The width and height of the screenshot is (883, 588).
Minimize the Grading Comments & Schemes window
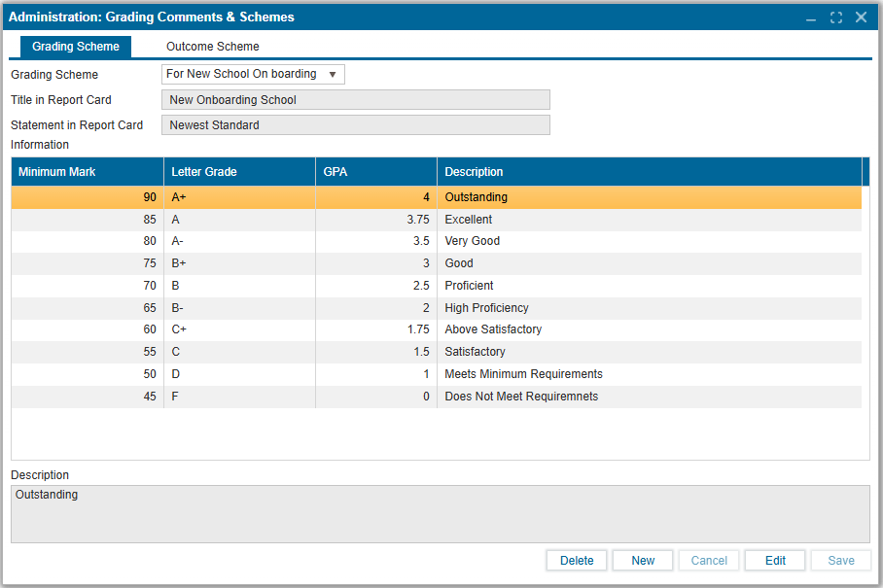point(812,17)
